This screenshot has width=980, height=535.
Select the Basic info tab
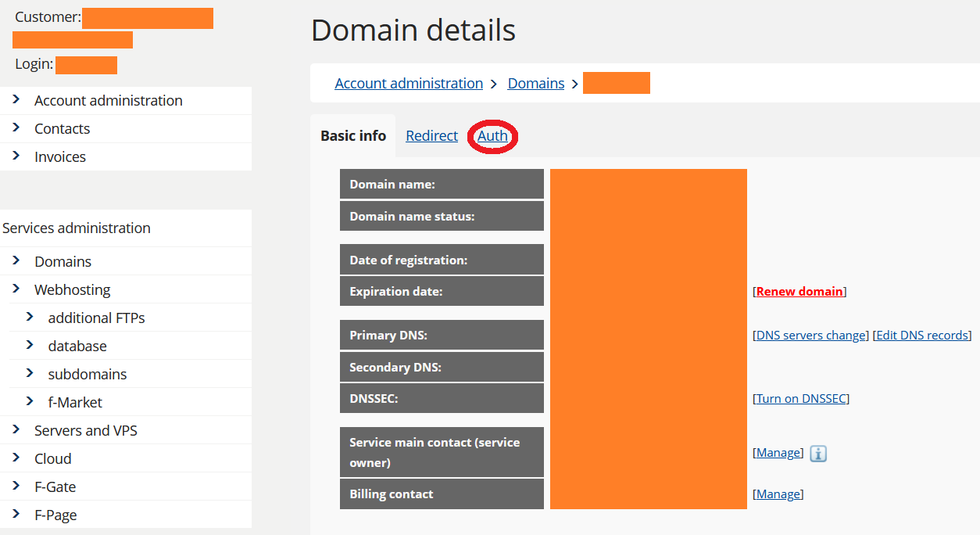(x=353, y=136)
